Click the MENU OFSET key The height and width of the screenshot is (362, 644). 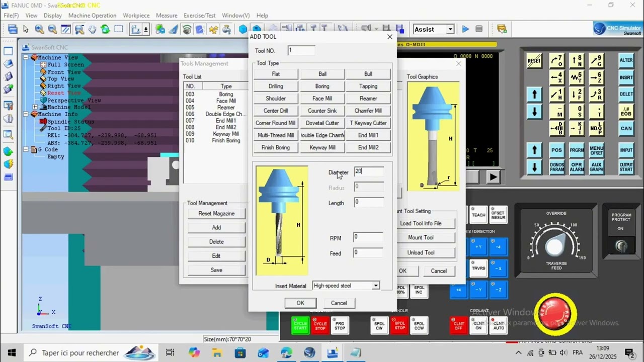596,150
